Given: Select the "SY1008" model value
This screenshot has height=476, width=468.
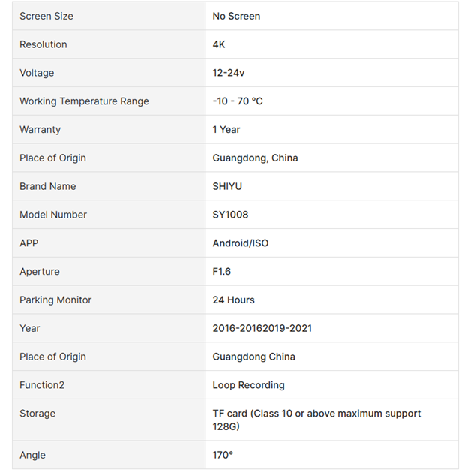Looking at the screenshot, I should (230, 215).
